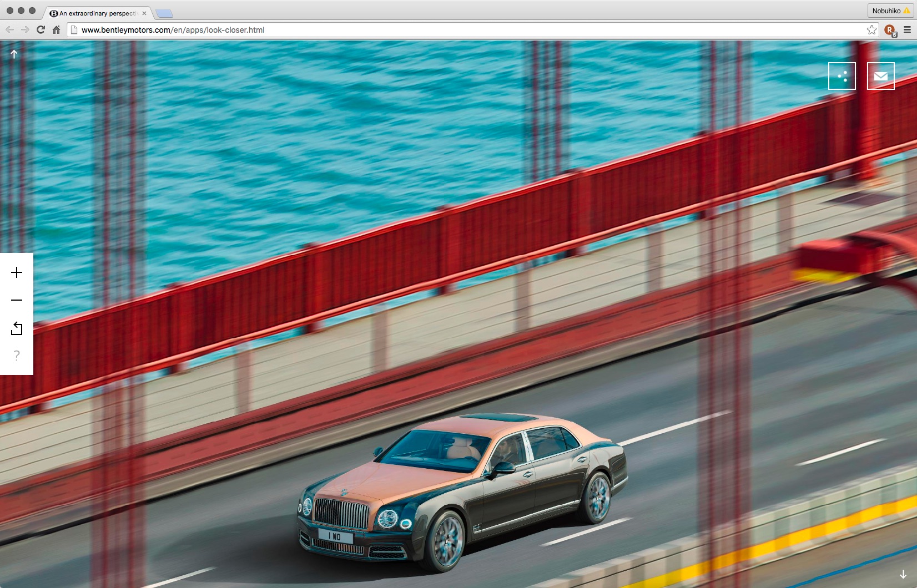
Task: Close the "An extraordinary perspective" tab
Action: (x=144, y=13)
